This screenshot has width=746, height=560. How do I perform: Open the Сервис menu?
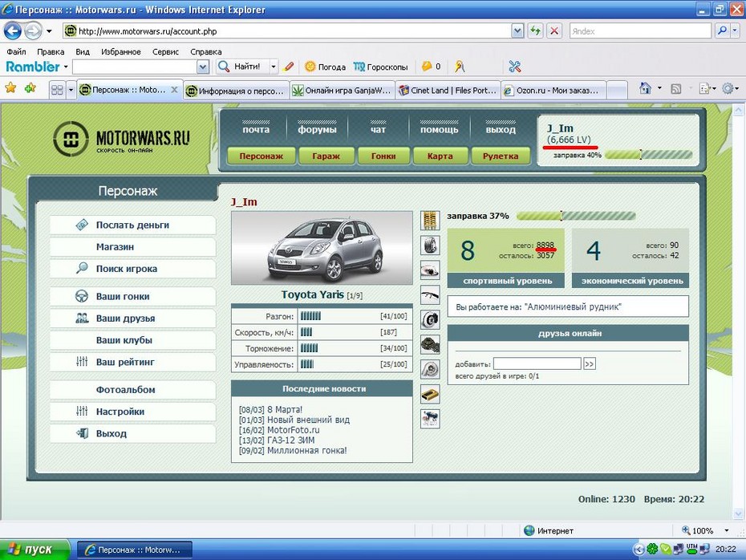(165, 52)
